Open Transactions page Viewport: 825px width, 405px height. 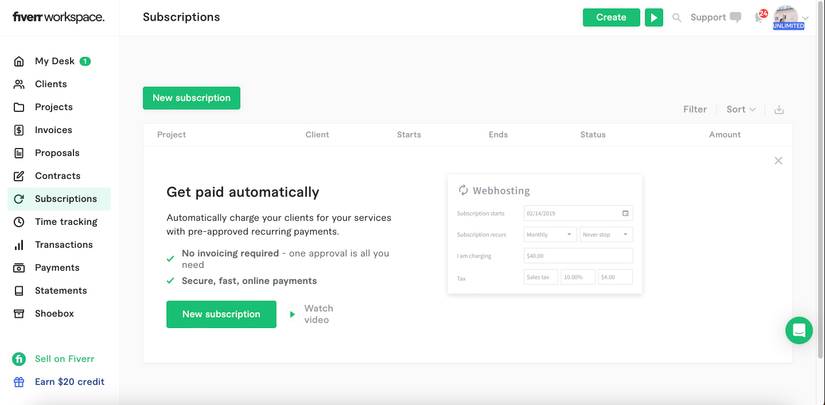point(64,245)
